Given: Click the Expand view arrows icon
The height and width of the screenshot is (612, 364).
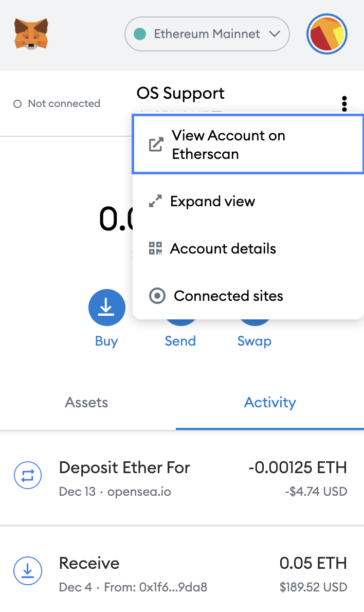Looking at the screenshot, I should tap(155, 201).
